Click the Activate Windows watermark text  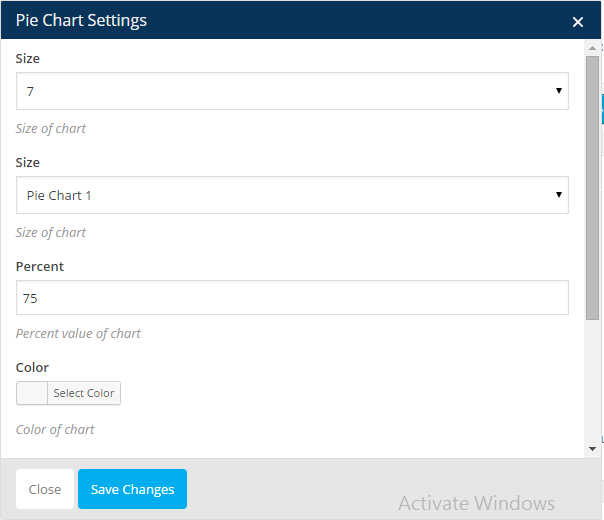click(476, 503)
